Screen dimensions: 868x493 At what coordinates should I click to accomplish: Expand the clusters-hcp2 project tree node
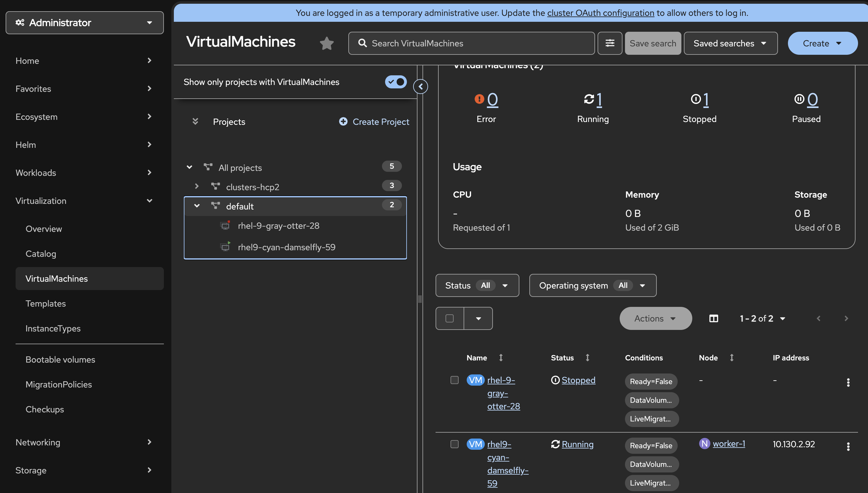[197, 186]
